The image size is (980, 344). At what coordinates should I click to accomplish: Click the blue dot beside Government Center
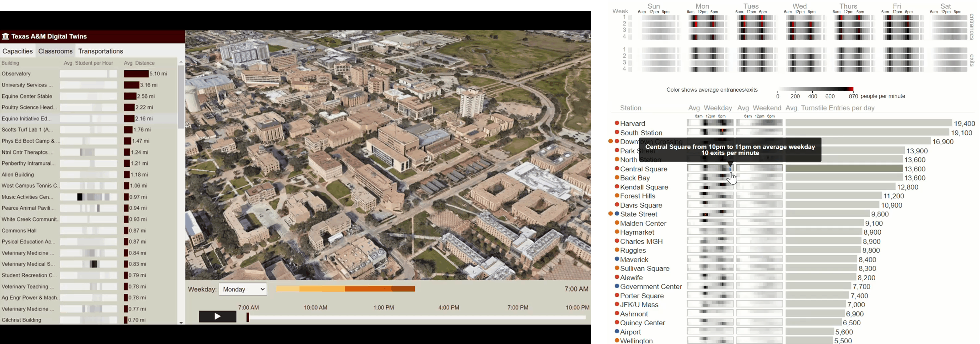(617, 286)
